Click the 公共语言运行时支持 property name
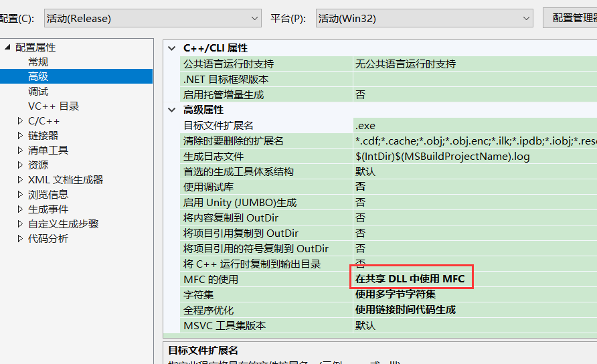597x364 pixels. click(228, 64)
